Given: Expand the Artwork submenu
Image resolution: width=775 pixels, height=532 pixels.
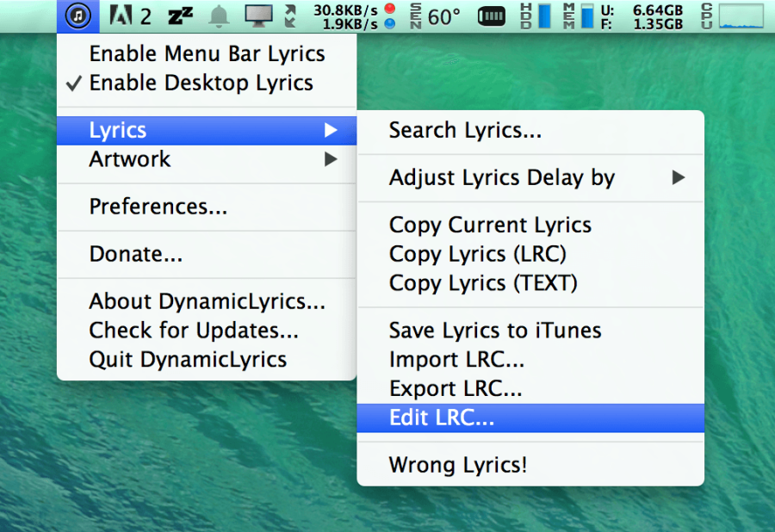Looking at the screenshot, I should [x=207, y=159].
